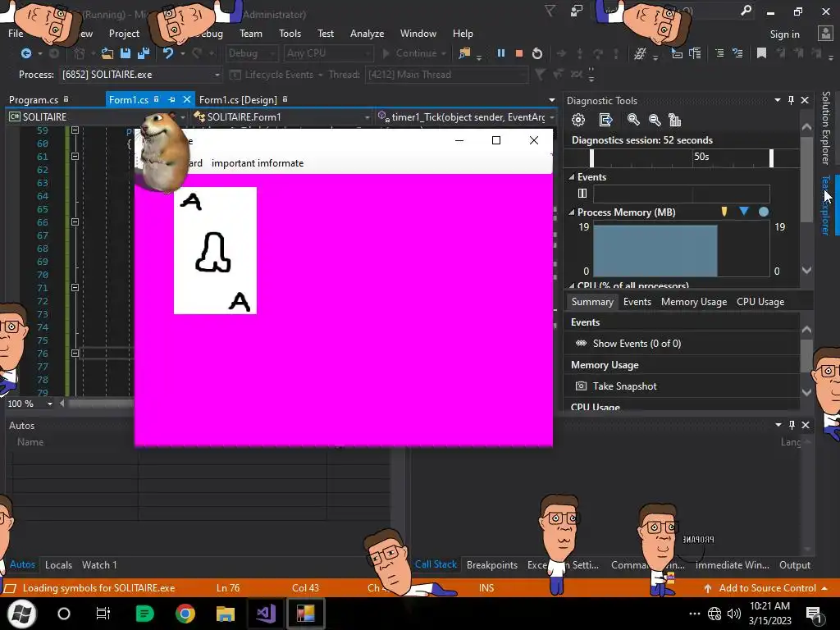
Task: Click the Navigate Backward arrow icon
Action: (x=25, y=53)
